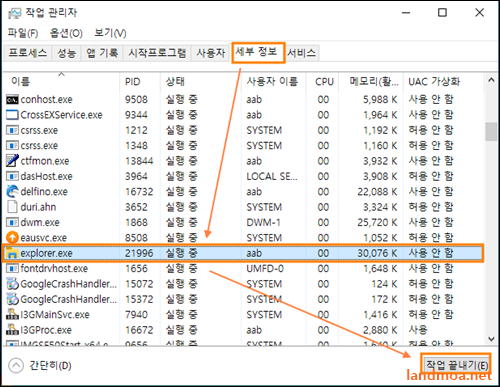500x387 pixels.
Task: Click the ctfmon.exe pen icon
Action: tap(12, 161)
